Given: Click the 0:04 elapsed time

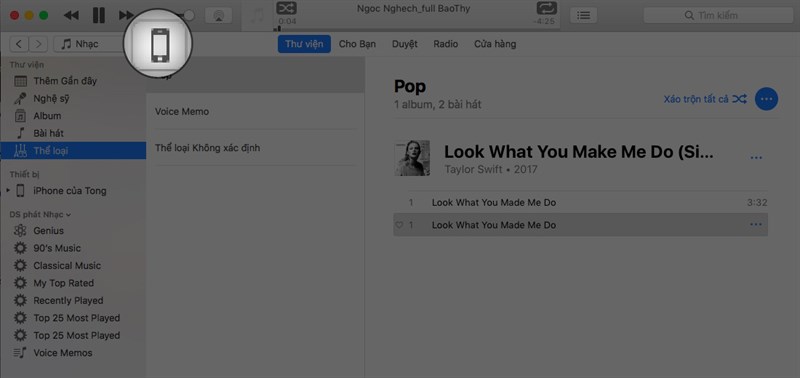Looking at the screenshot, I should click(287, 21).
